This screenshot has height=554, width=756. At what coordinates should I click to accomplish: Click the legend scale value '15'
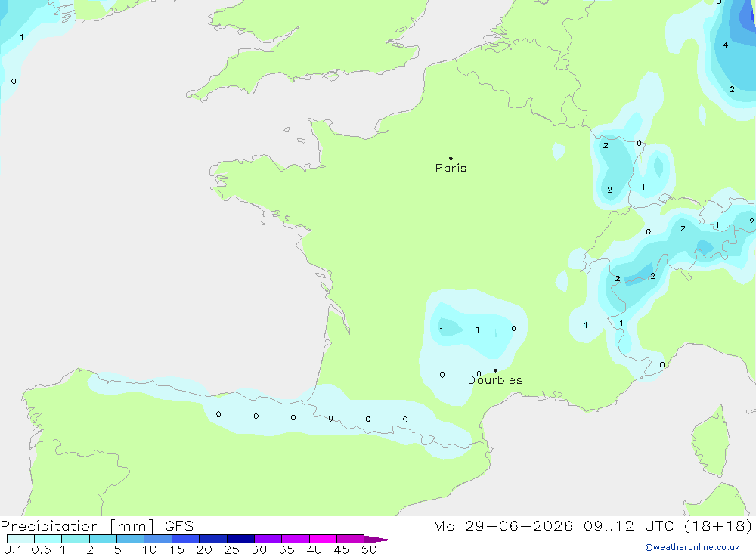click(x=176, y=549)
